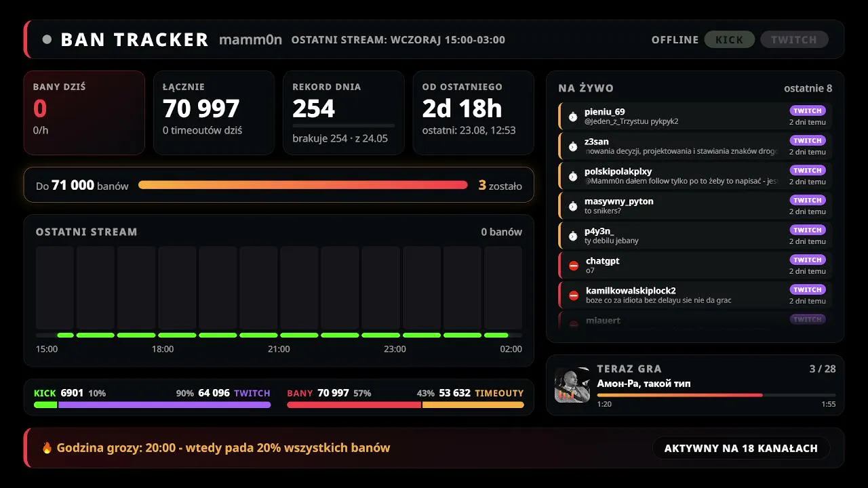Select the 18:00 label on stream timeline

click(x=163, y=349)
